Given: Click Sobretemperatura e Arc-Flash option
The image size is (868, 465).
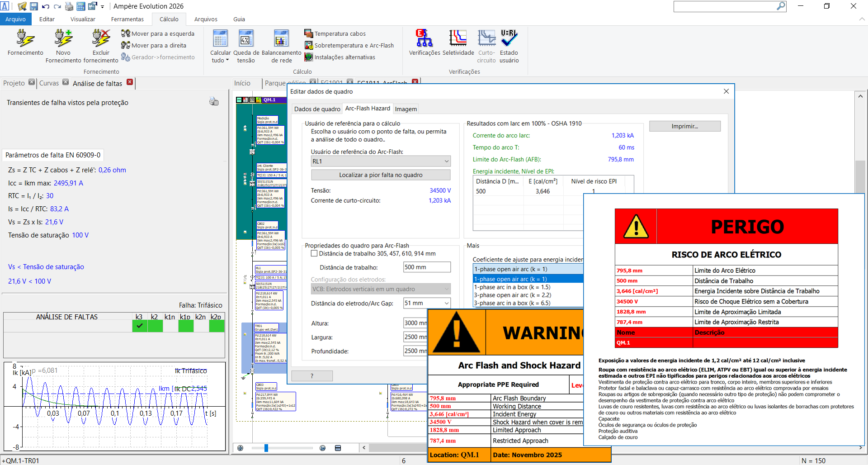Looking at the screenshot, I should (x=354, y=46).
